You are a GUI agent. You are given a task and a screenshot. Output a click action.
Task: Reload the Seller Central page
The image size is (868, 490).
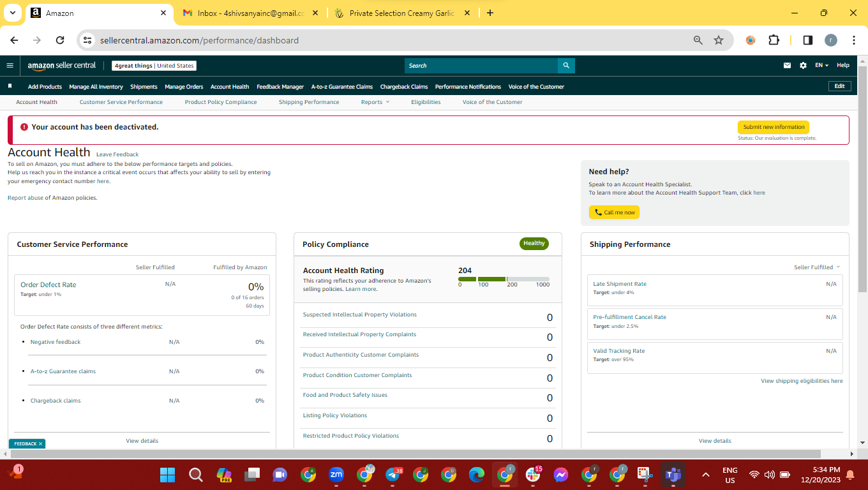[x=60, y=40]
